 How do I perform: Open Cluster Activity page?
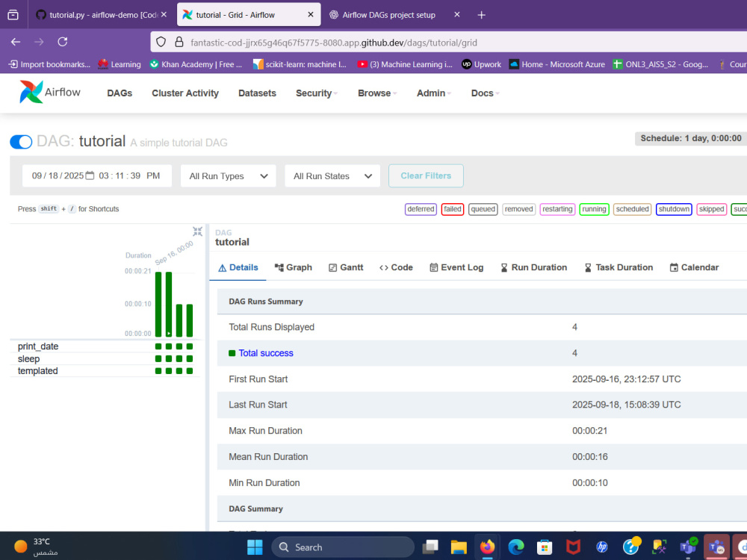(185, 93)
